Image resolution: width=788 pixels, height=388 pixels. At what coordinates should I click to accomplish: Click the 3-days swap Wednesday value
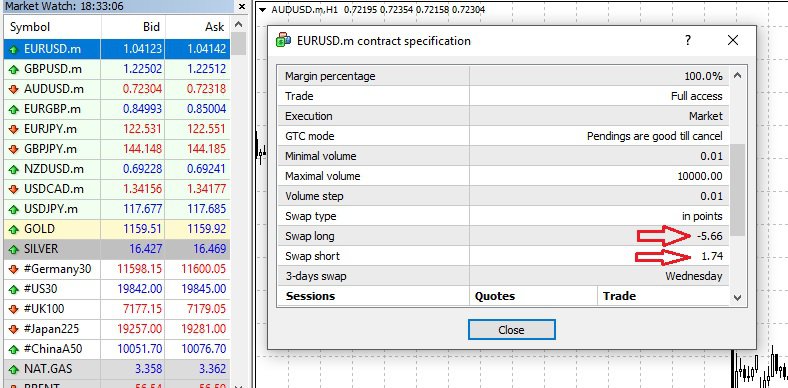[x=694, y=276]
